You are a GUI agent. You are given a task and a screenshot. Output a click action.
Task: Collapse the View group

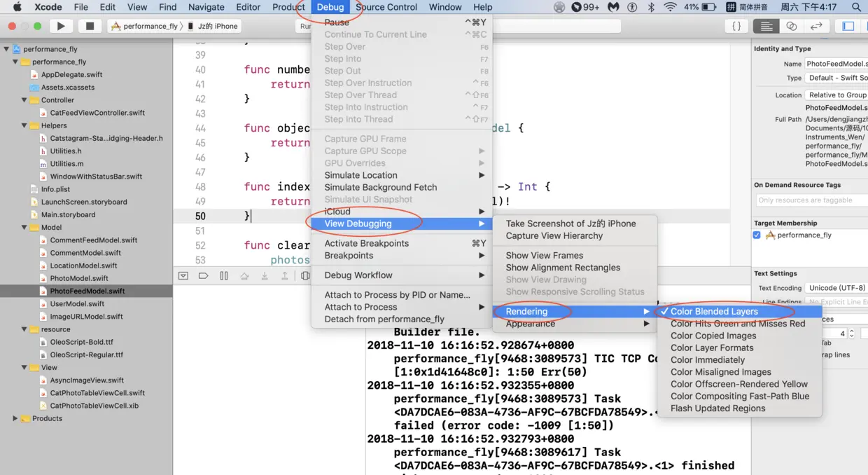[x=24, y=367]
